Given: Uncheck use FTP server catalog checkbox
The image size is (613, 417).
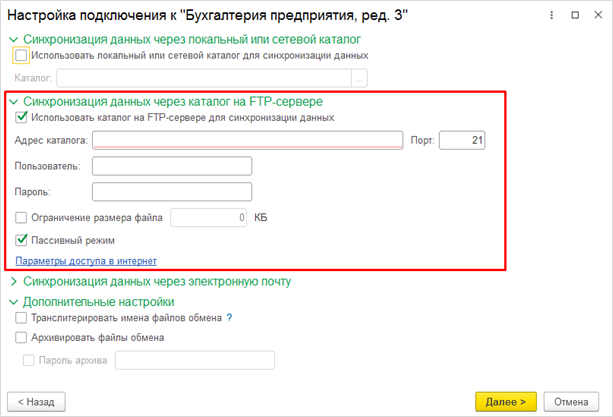Looking at the screenshot, I should click(x=22, y=117).
